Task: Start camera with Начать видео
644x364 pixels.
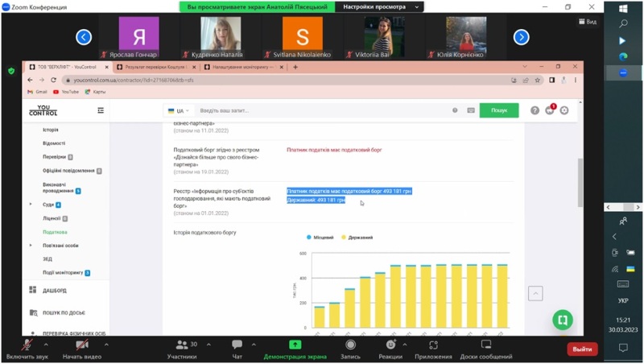Action: (x=82, y=350)
